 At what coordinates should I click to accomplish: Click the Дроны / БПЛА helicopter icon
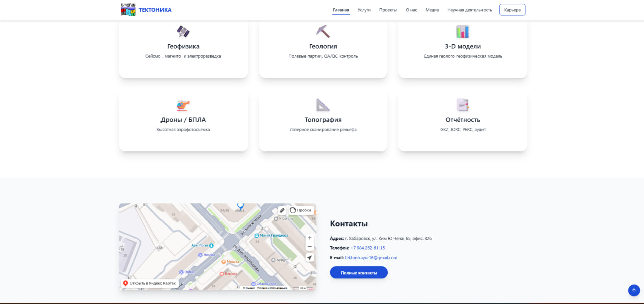pyautogui.click(x=183, y=105)
